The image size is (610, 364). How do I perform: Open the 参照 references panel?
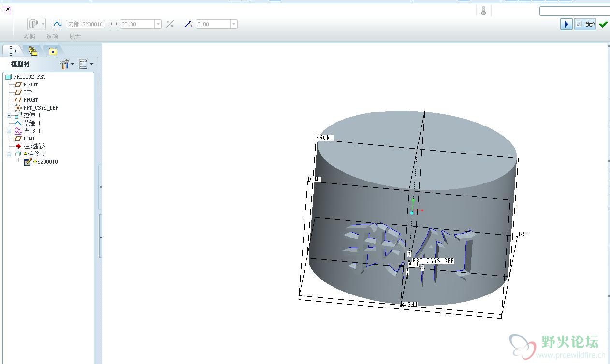(x=29, y=37)
